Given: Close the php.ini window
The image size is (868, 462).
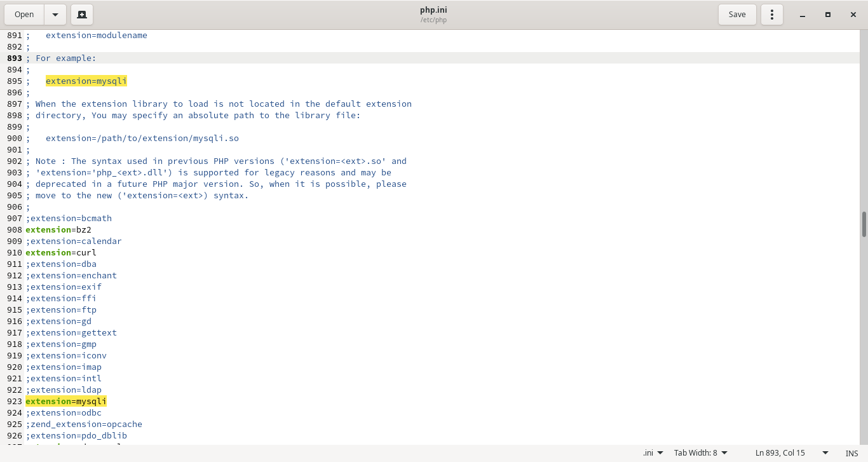Looking at the screenshot, I should point(853,15).
